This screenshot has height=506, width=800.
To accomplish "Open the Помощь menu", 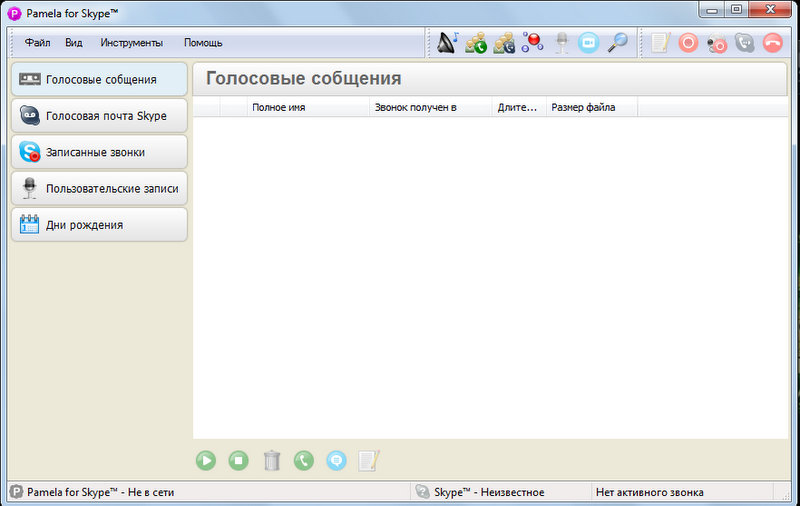I will (x=203, y=43).
